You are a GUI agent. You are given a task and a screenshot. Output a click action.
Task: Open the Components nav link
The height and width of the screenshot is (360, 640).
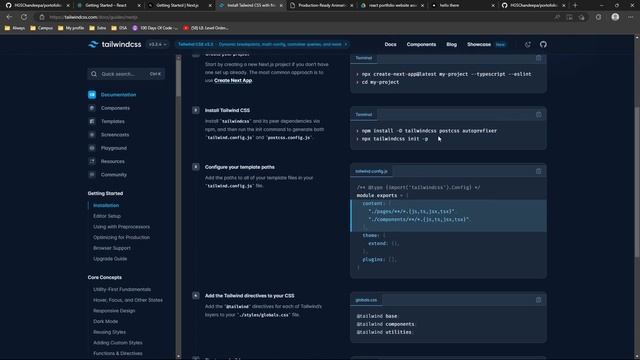(x=421, y=44)
